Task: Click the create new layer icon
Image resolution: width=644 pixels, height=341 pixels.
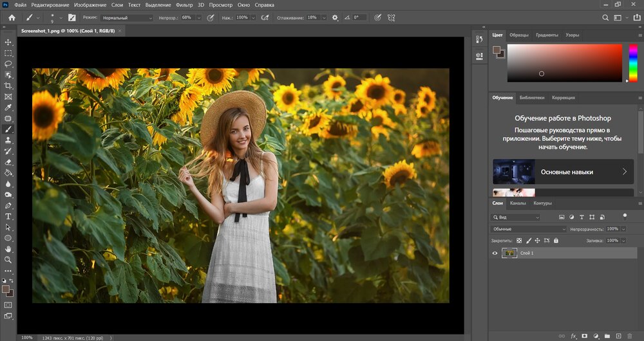Action: (618, 336)
